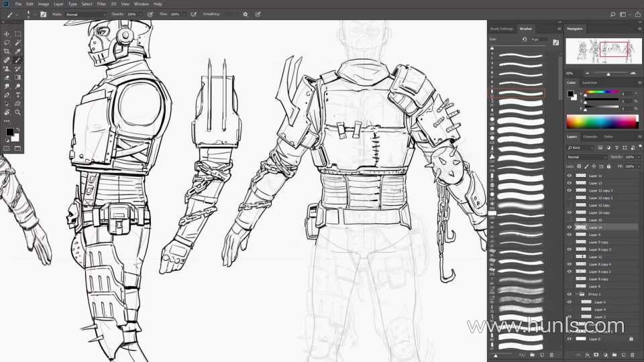Hide the Group 1 layer group

570,294
